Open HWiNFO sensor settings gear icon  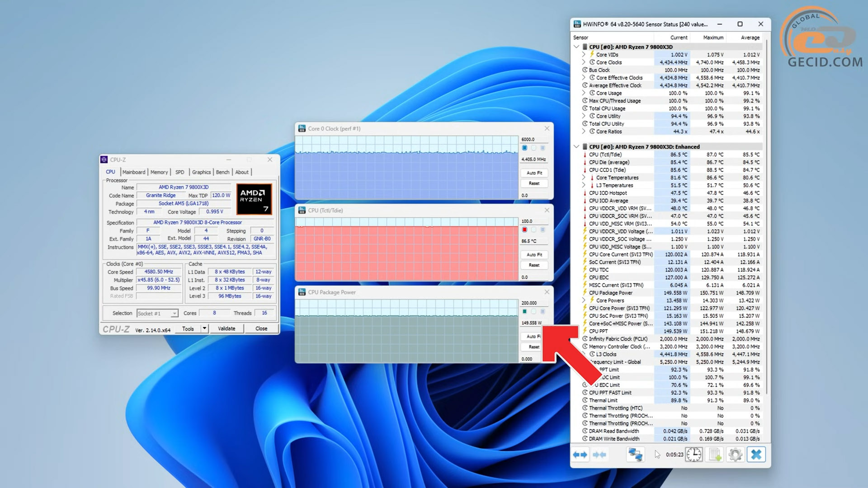735,455
